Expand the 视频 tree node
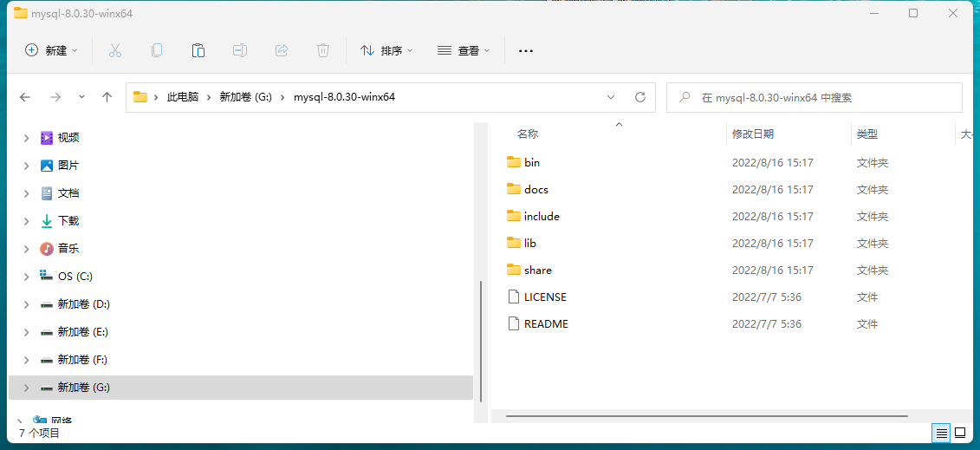 [26, 138]
